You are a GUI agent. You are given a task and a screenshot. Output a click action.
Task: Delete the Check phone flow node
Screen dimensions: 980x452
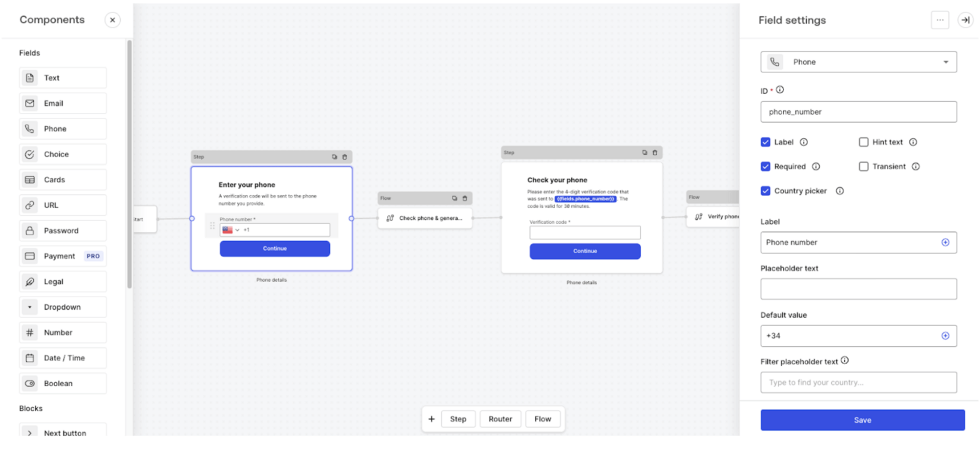[465, 198]
